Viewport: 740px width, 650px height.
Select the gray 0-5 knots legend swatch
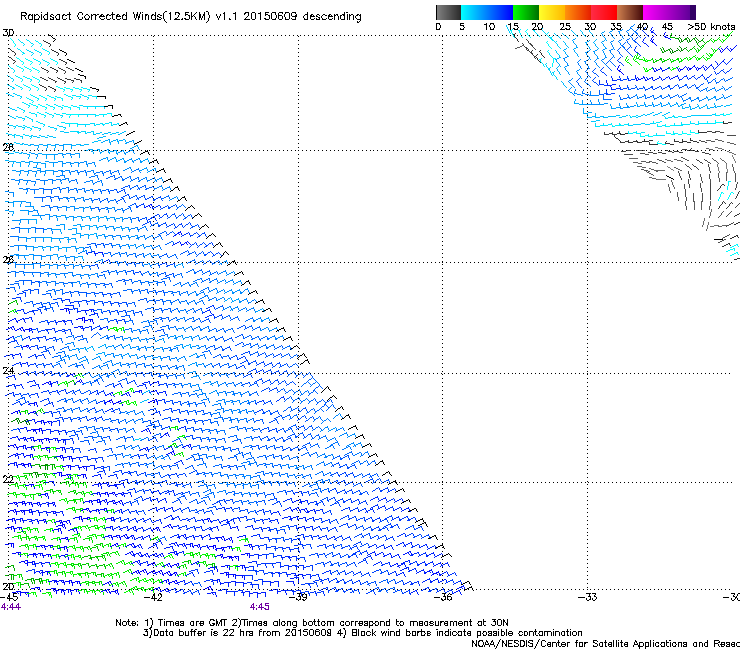click(448, 12)
